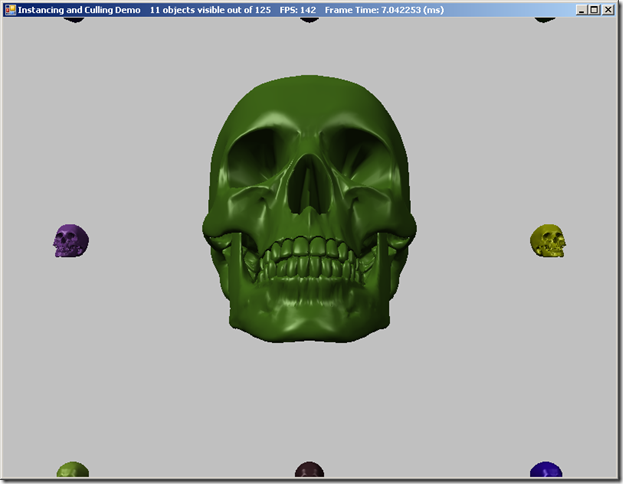Viewport: 623px width, 484px height.
Task: Click the large green skull model
Action: tap(309, 209)
